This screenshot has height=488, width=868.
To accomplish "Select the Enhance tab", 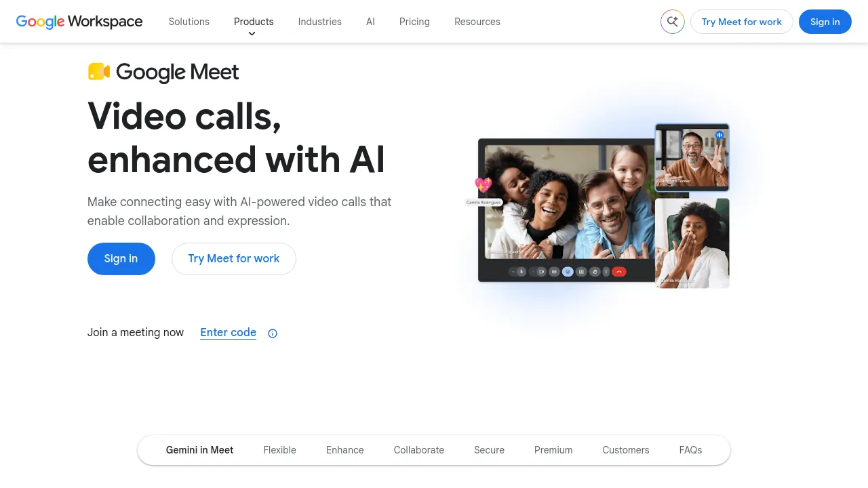I will [345, 450].
